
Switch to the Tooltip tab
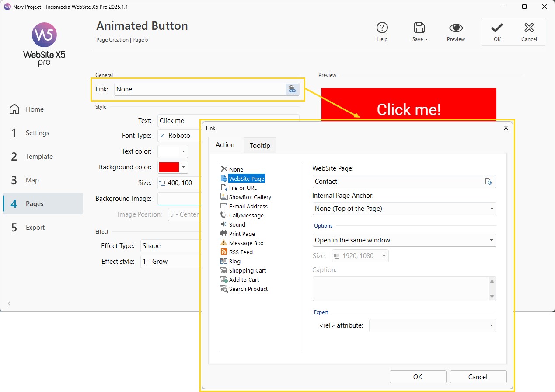[260, 145]
